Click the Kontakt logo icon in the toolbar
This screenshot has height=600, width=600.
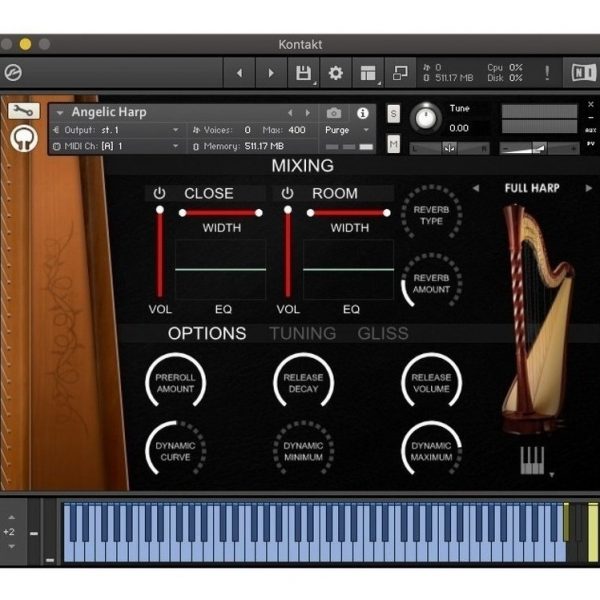point(13,73)
